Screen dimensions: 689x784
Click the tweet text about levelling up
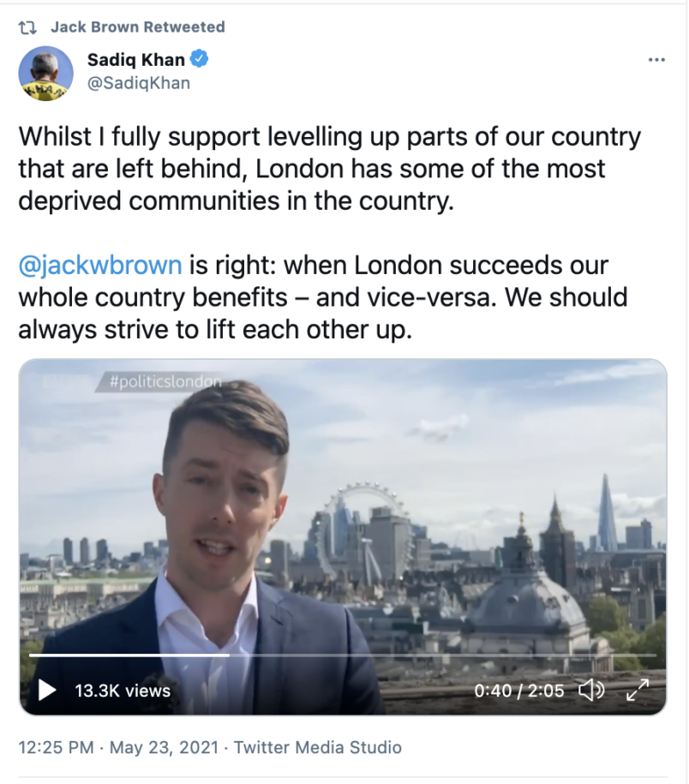pyautogui.click(x=329, y=169)
